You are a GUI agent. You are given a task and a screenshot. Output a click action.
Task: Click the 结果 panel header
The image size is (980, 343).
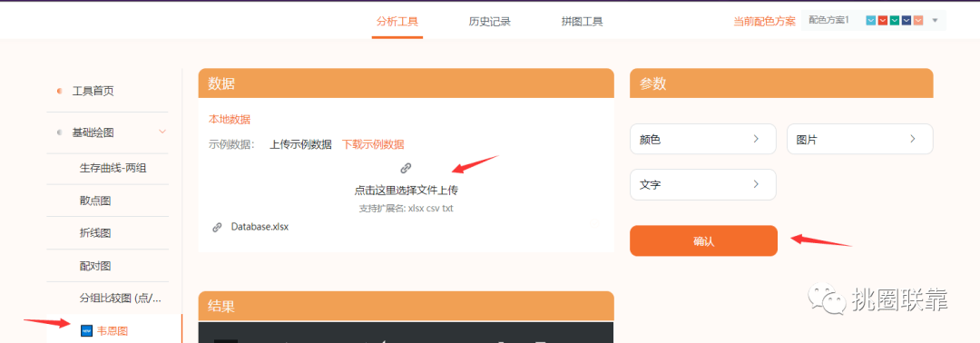pyautogui.click(x=407, y=306)
